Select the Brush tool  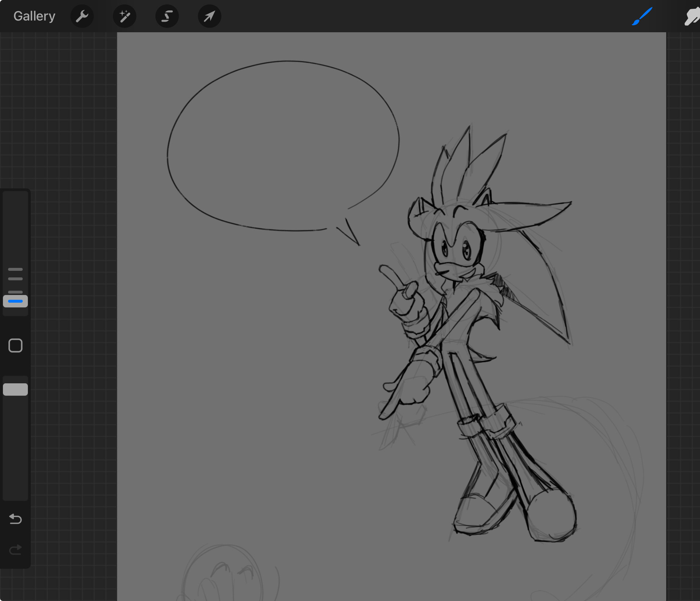point(642,16)
